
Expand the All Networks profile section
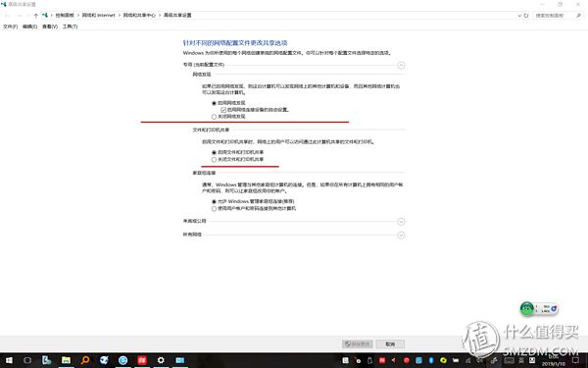[401, 236]
